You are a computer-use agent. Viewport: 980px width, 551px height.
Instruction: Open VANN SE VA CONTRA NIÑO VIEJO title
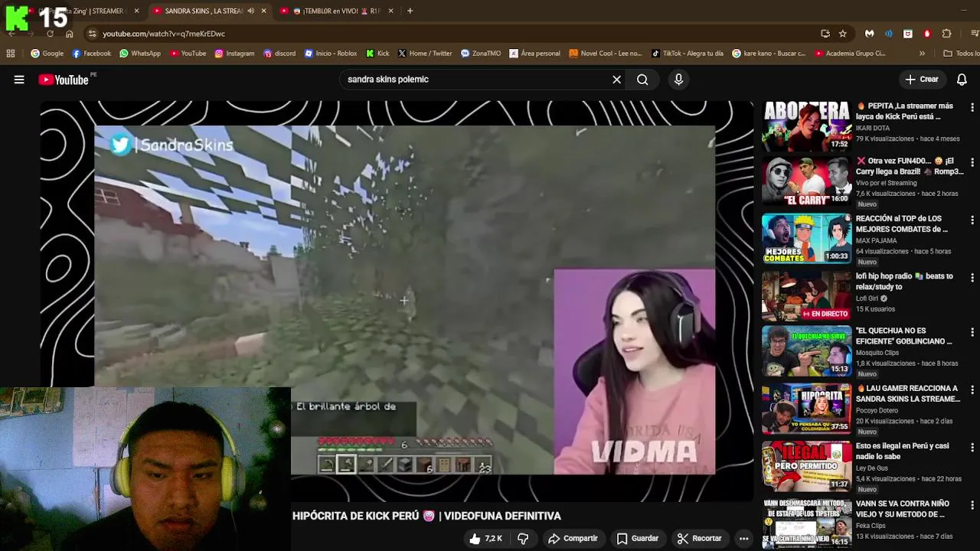pyautogui.click(x=903, y=509)
